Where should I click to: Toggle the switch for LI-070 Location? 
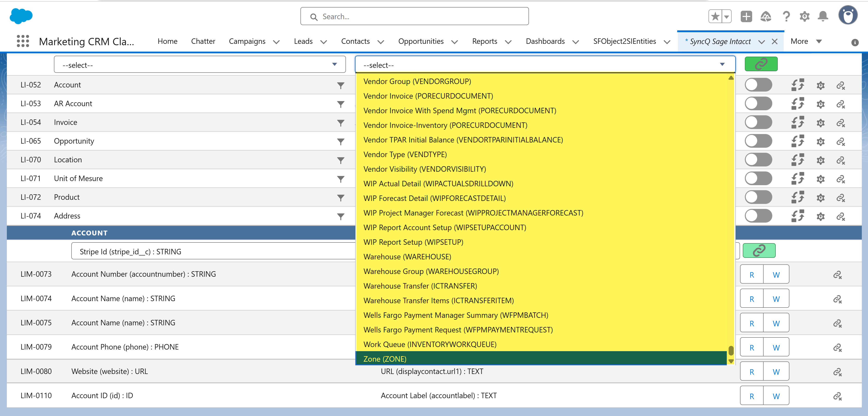758,160
